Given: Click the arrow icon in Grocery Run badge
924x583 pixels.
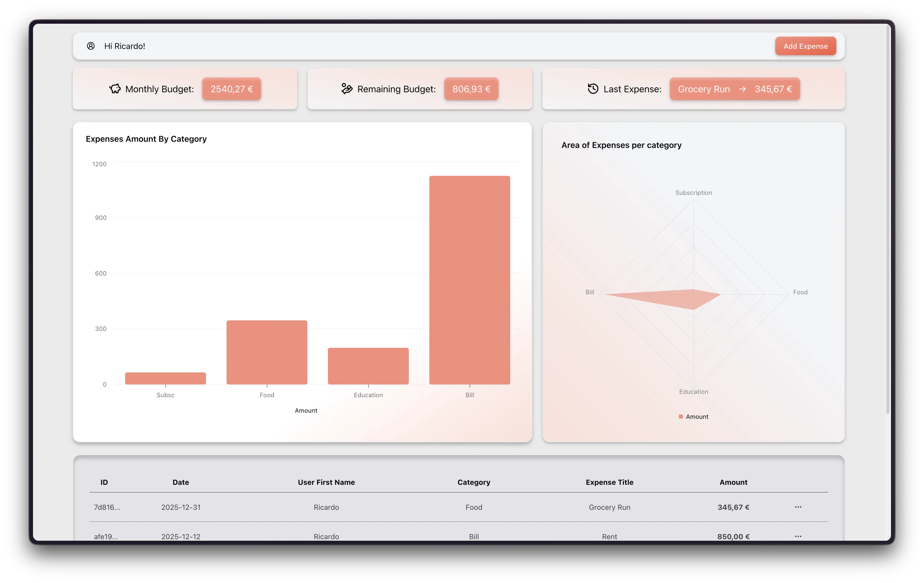Looking at the screenshot, I should pos(742,89).
